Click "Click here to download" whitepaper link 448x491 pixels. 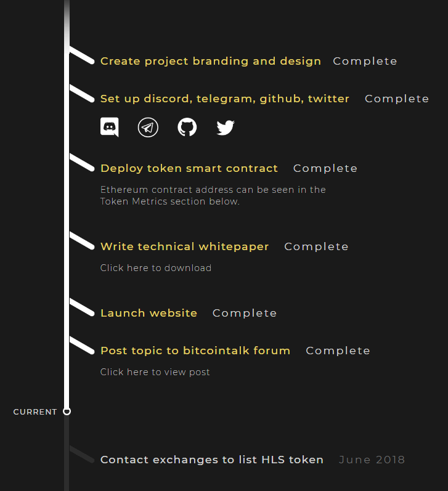[x=156, y=268]
